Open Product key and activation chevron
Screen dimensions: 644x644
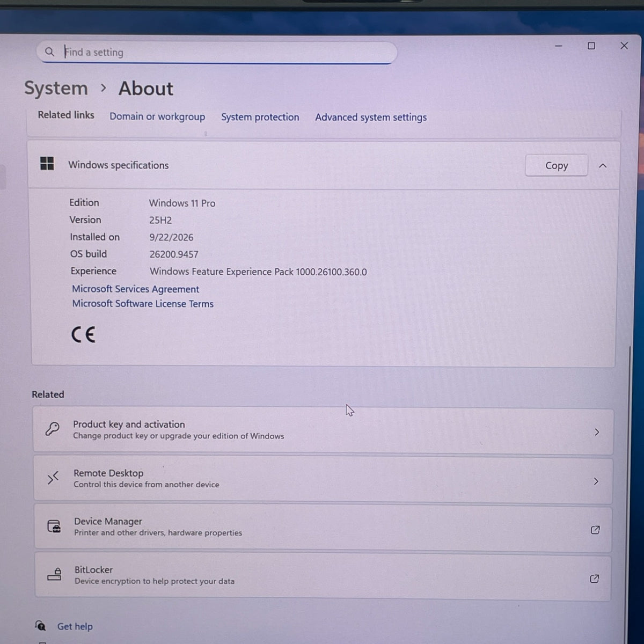click(x=596, y=432)
